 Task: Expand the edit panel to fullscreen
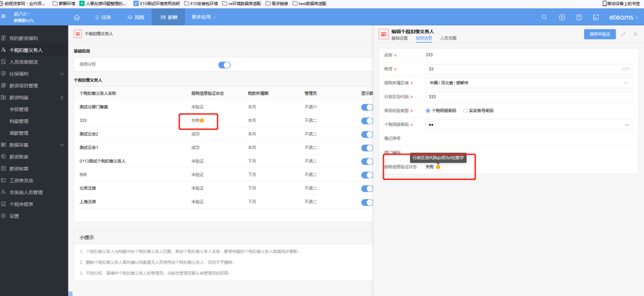[623, 34]
